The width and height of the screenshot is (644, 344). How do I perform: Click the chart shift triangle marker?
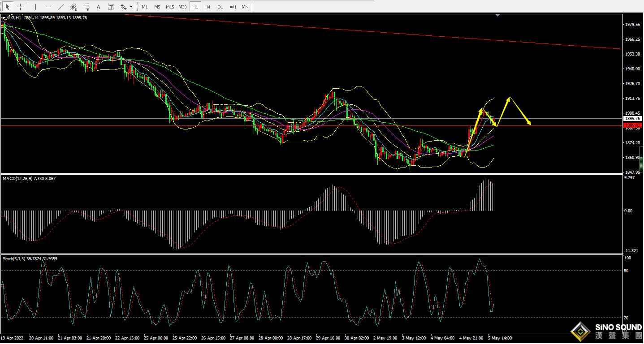point(497,16)
